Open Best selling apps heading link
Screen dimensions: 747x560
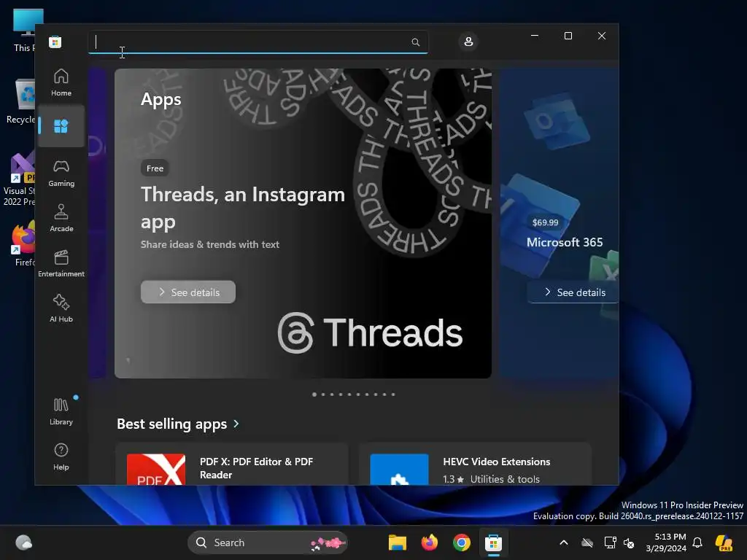tap(172, 424)
